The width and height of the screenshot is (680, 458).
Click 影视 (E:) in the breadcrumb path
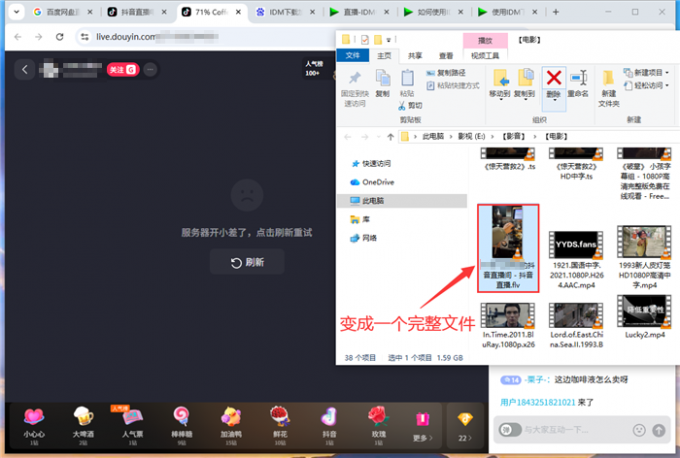[x=472, y=137]
